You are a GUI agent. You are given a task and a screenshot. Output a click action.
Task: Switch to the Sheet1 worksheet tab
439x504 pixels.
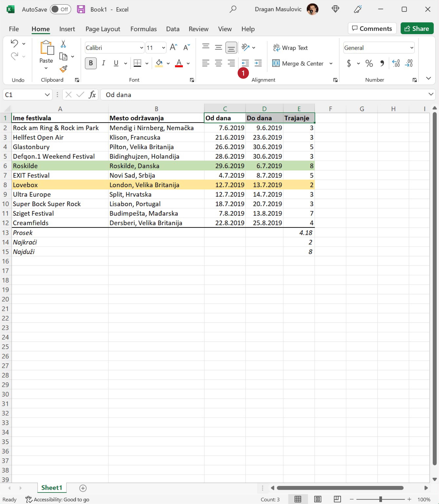[x=52, y=488]
